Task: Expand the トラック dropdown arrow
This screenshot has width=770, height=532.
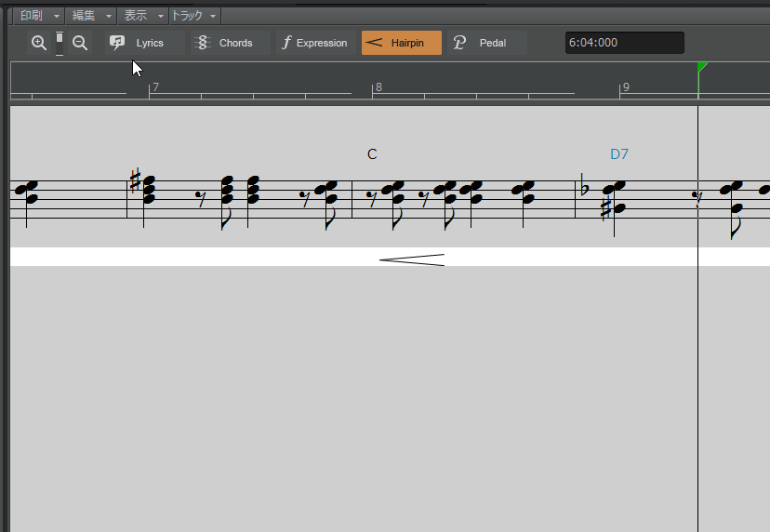Action: pos(213,16)
